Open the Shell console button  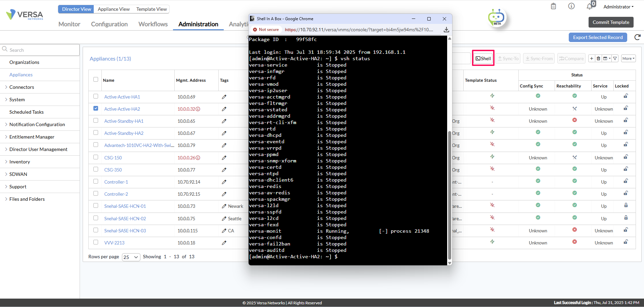[483, 59]
